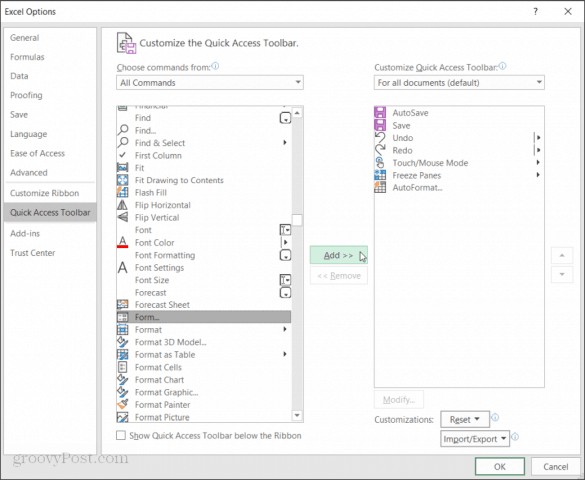Open the For all documents dropdown

(x=459, y=82)
